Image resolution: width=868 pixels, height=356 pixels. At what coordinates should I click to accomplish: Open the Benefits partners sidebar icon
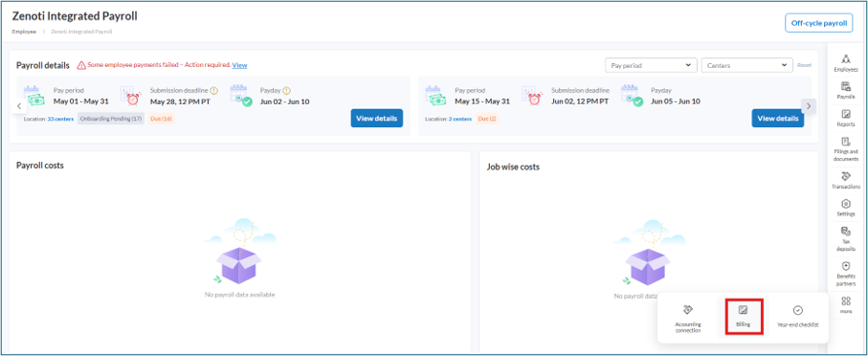845,274
